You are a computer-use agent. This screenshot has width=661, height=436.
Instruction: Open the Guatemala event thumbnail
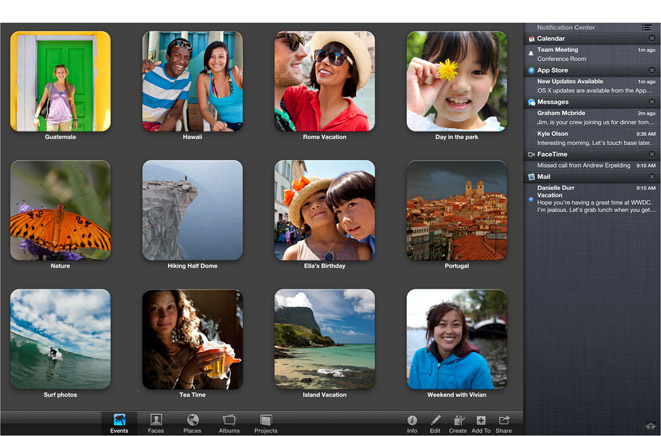pyautogui.click(x=60, y=82)
